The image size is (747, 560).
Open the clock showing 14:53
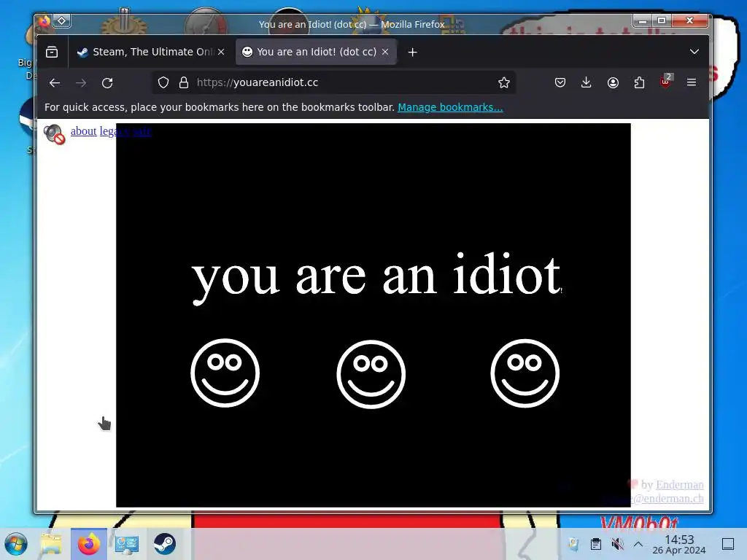[679, 544]
